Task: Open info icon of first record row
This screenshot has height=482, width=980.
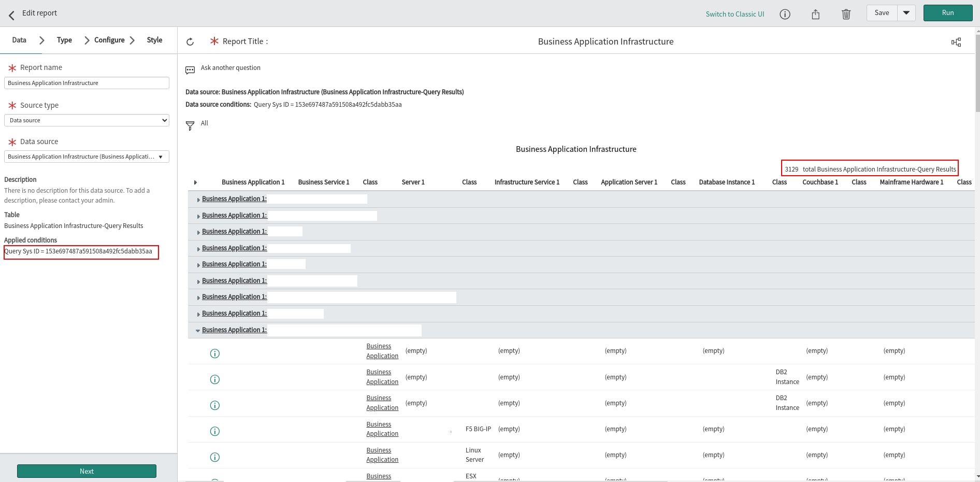Action: pos(215,353)
